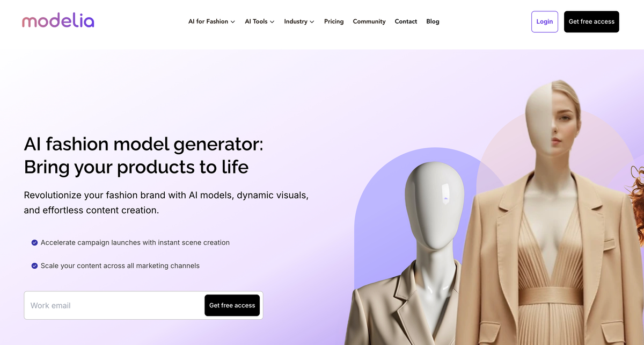The image size is (644, 345).
Task: Open the Pricing page
Action: pyautogui.click(x=334, y=21)
